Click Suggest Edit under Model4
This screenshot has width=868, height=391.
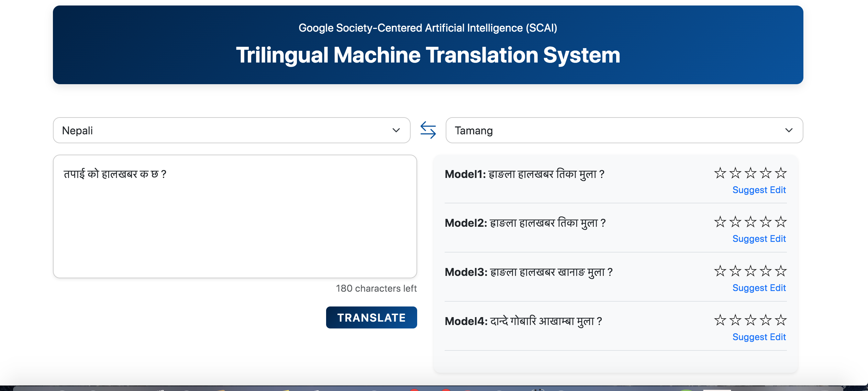coord(759,337)
